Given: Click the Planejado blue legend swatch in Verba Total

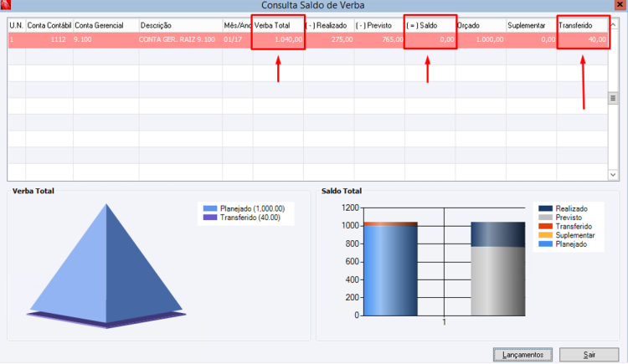Looking at the screenshot, I should pos(210,208).
